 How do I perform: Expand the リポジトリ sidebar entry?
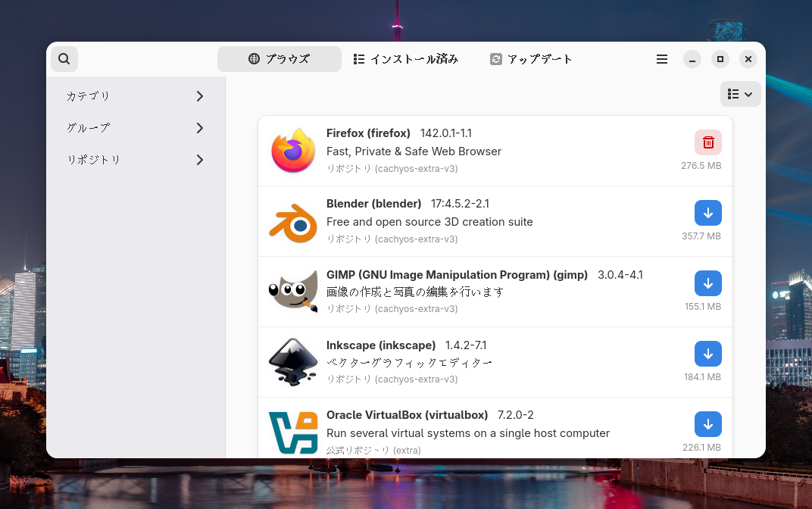point(136,160)
